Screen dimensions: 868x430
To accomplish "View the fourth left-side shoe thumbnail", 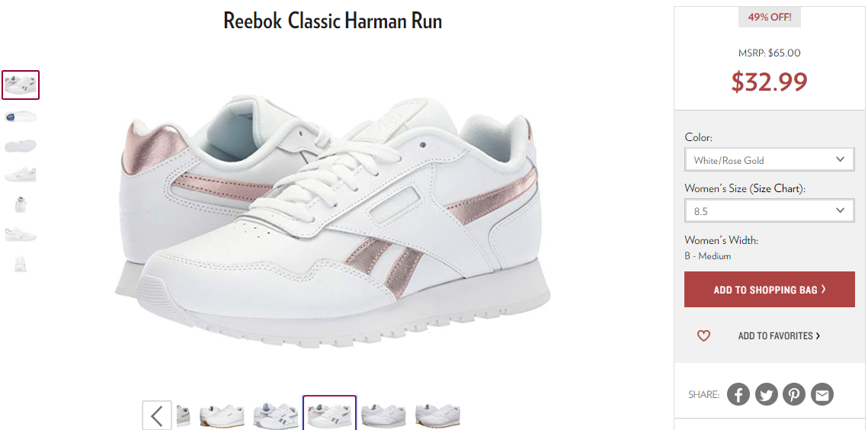I will coord(21,175).
